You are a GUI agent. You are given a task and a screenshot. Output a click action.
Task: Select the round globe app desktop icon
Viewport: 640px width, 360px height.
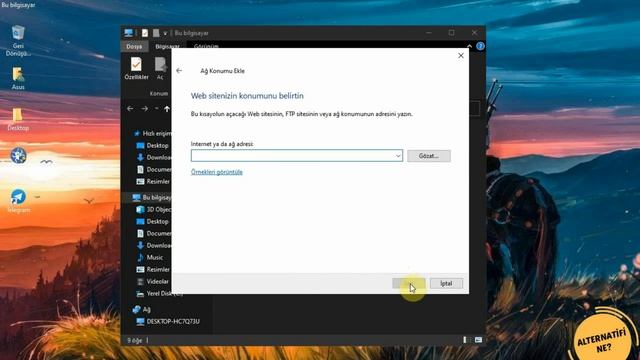(18, 156)
